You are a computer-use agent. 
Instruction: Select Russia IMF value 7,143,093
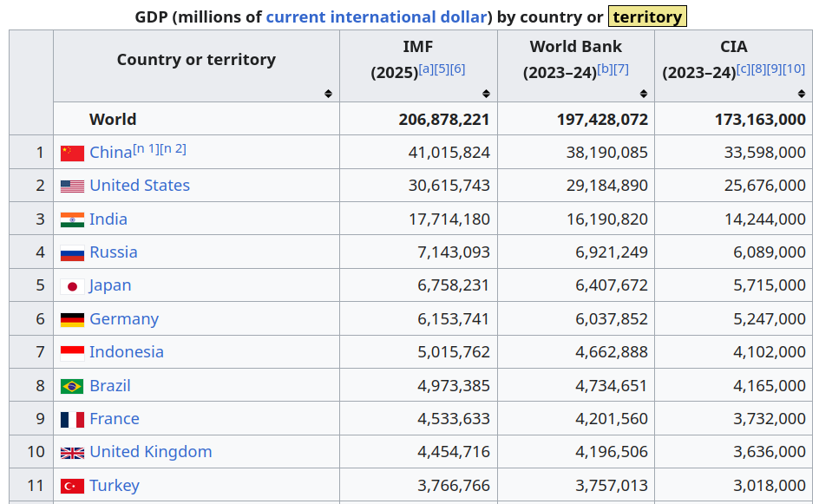tap(454, 252)
